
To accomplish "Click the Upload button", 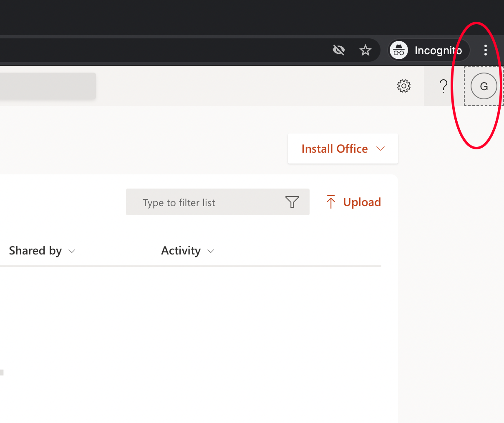I will pyautogui.click(x=354, y=202).
